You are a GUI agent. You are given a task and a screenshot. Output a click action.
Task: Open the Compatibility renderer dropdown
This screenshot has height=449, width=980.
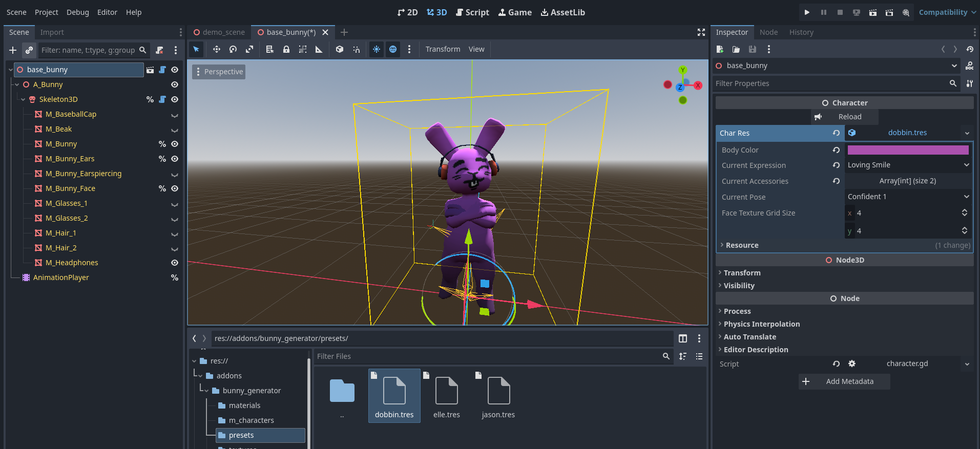pos(947,12)
